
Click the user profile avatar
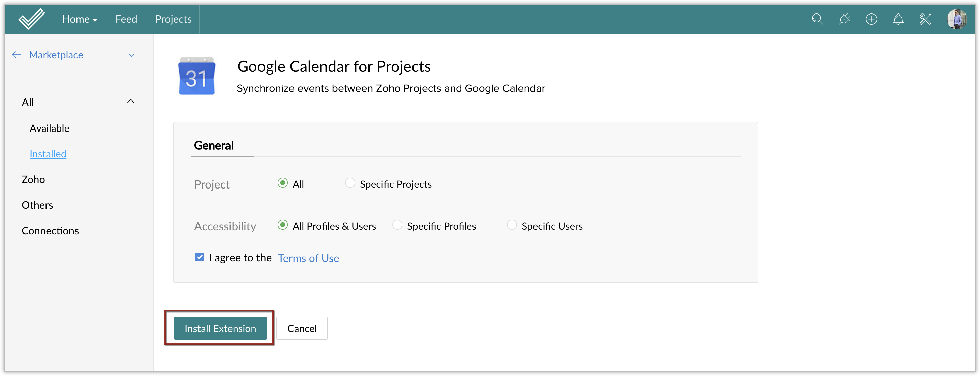956,19
